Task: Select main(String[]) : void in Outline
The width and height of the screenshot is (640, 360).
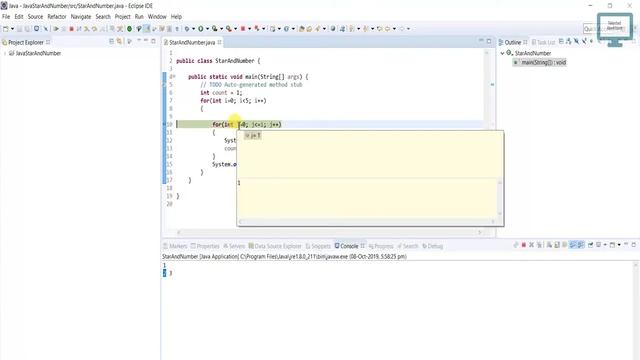Action: (540, 62)
